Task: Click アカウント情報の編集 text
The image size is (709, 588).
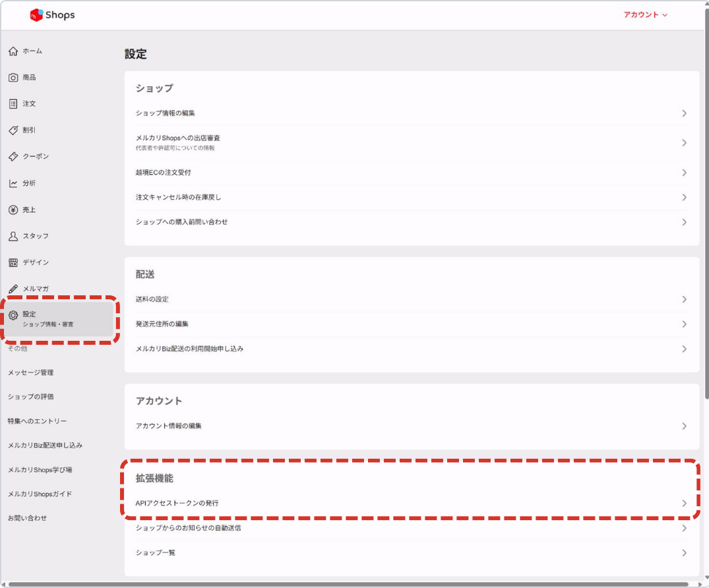Action: [169, 426]
